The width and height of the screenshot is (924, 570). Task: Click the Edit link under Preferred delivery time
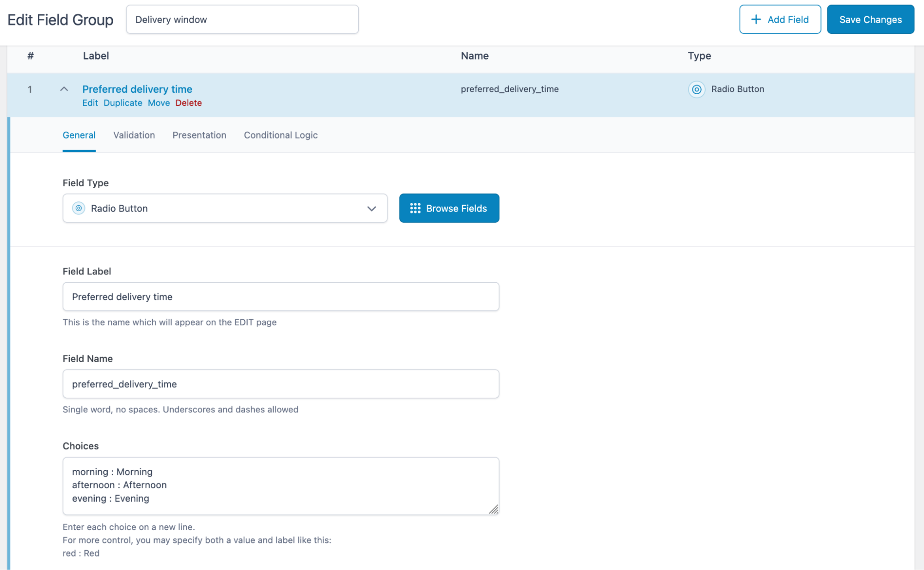[90, 103]
